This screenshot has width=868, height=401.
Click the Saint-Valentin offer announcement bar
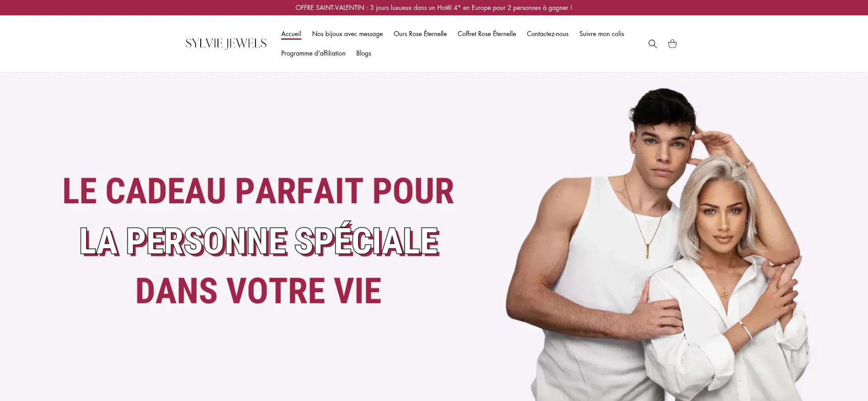[x=434, y=8]
